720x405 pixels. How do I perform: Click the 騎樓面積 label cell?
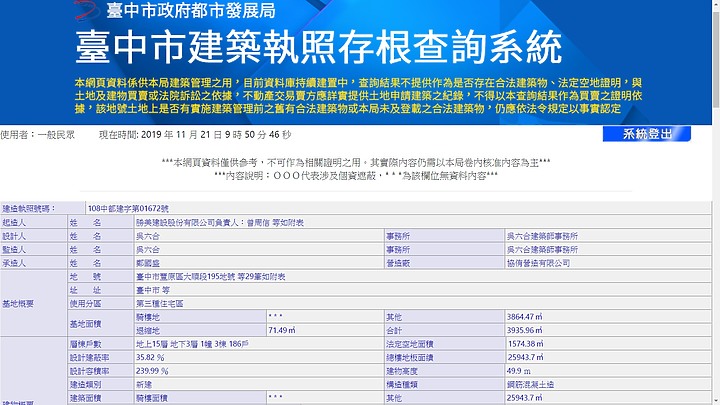coord(200,398)
